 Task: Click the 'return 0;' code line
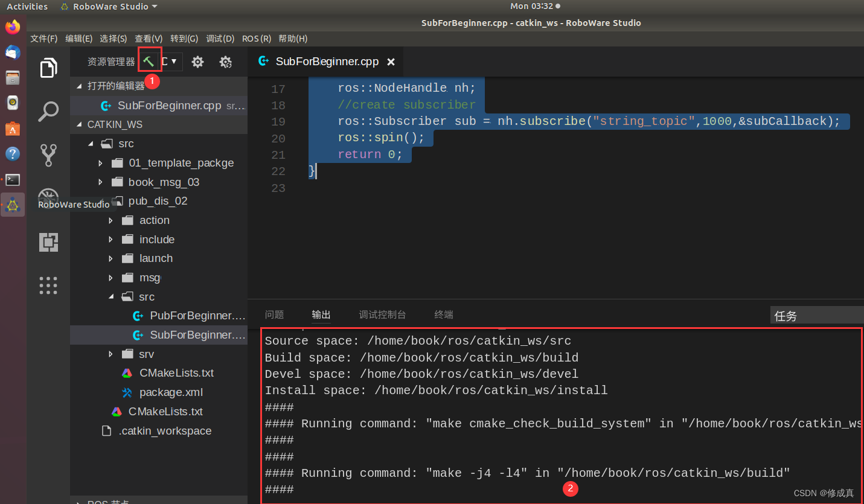[x=370, y=155]
